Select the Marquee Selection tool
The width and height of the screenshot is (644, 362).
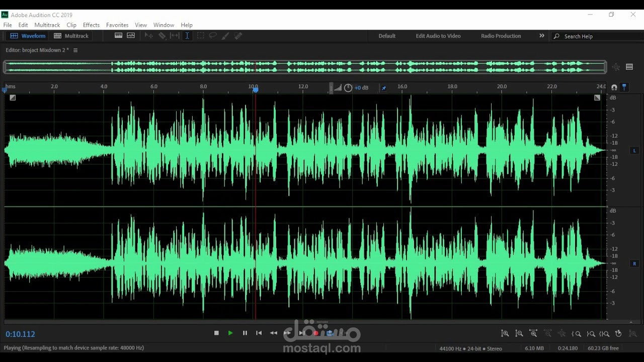(200, 36)
